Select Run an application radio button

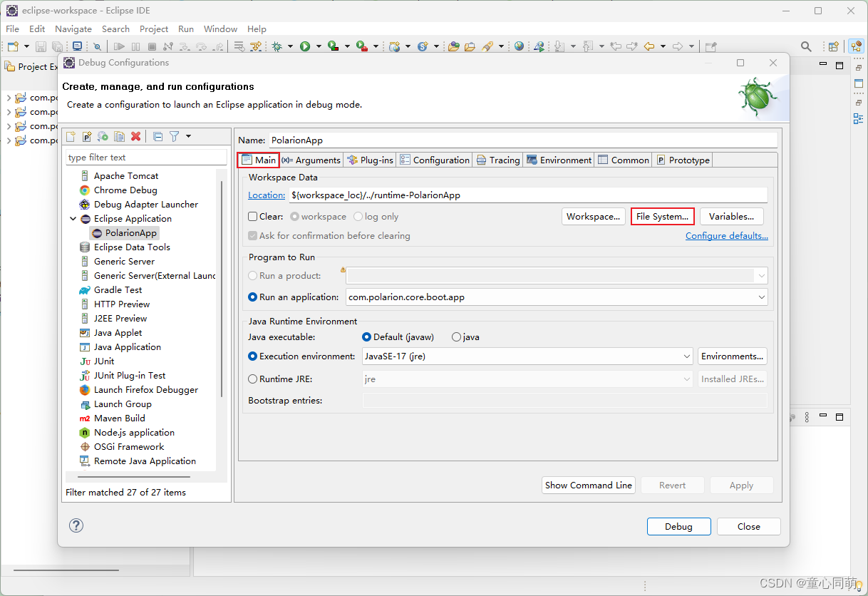coord(252,297)
